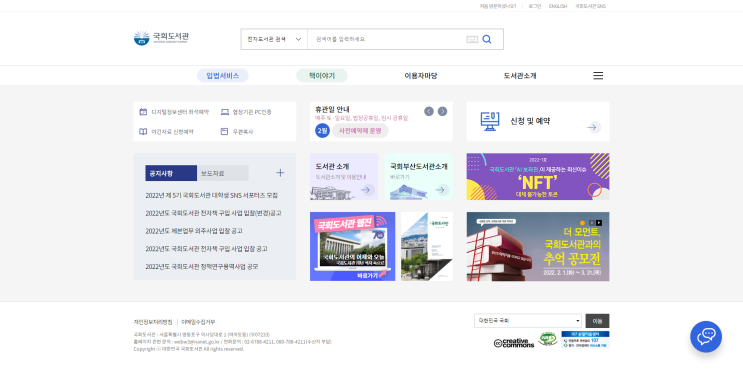Open the 추억 공모전 banner image
Screen dimensions: 743x372
click(x=538, y=246)
